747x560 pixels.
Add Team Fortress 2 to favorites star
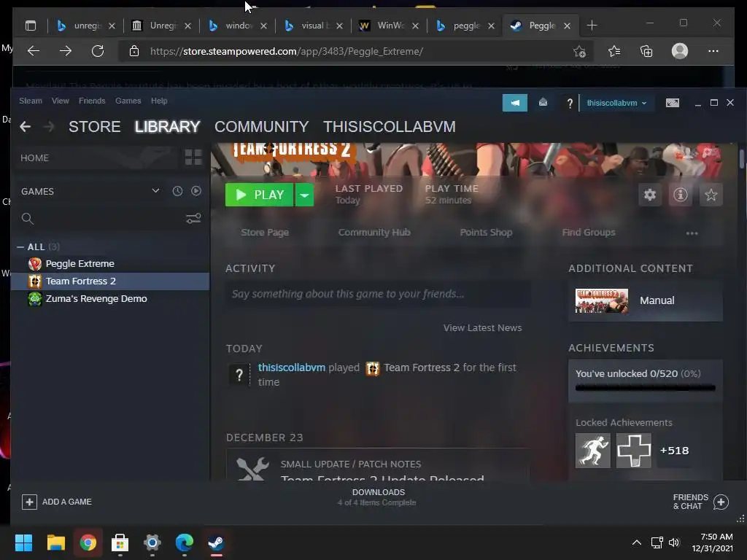pyautogui.click(x=711, y=195)
